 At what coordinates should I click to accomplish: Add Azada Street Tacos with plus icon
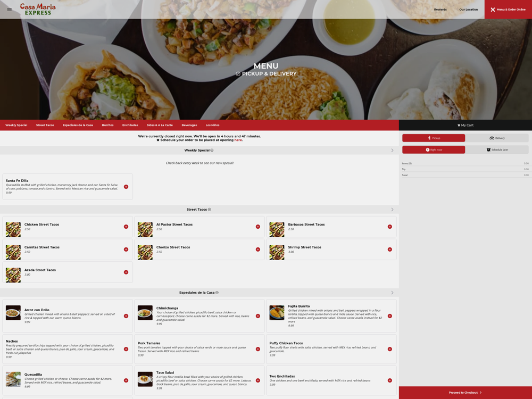(x=126, y=272)
